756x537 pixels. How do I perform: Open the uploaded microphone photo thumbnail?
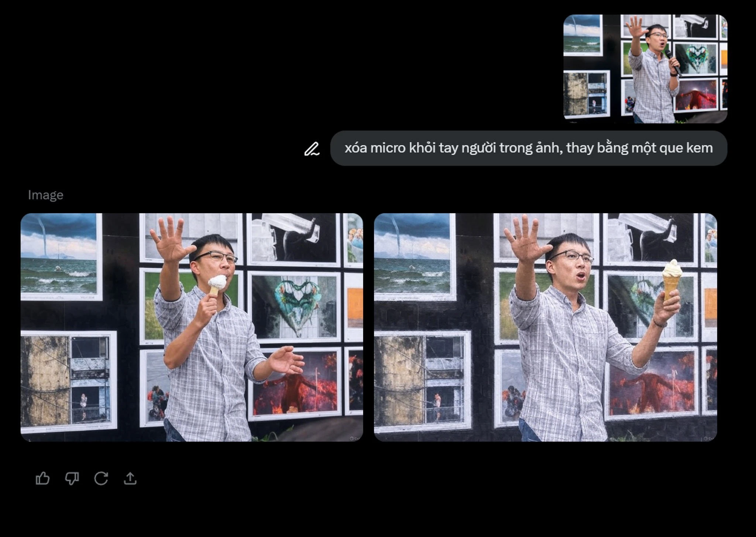[x=645, y=69]
